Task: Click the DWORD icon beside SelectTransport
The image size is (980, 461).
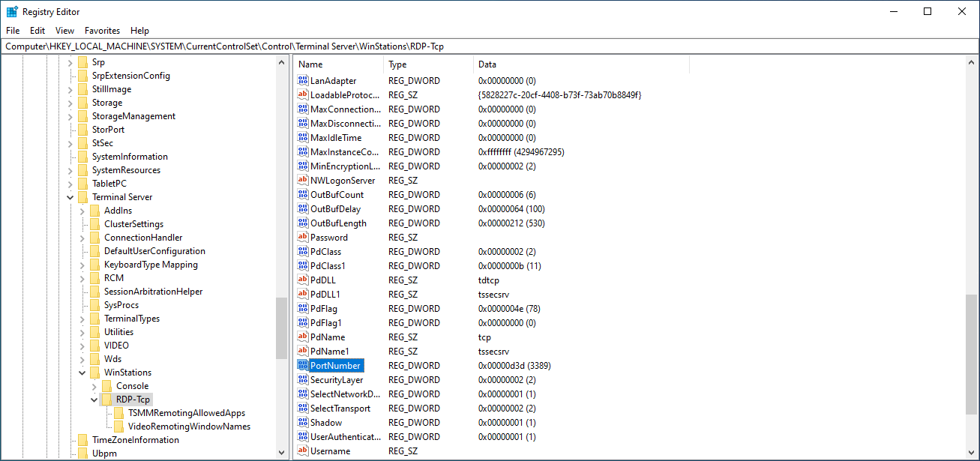Action: tap(303, 408)
